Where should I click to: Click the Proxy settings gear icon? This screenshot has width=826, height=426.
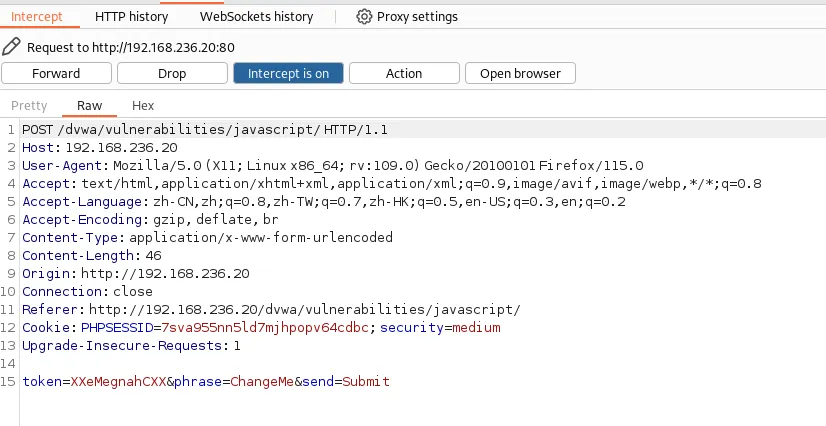(364, 17)
